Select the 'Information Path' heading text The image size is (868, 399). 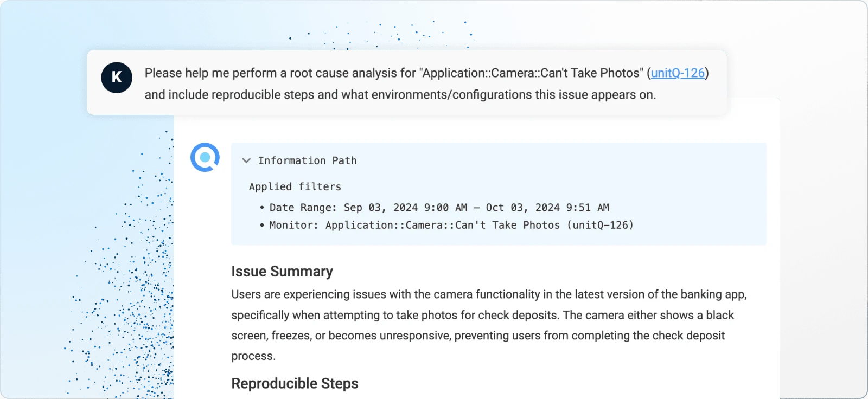point(307,160)
